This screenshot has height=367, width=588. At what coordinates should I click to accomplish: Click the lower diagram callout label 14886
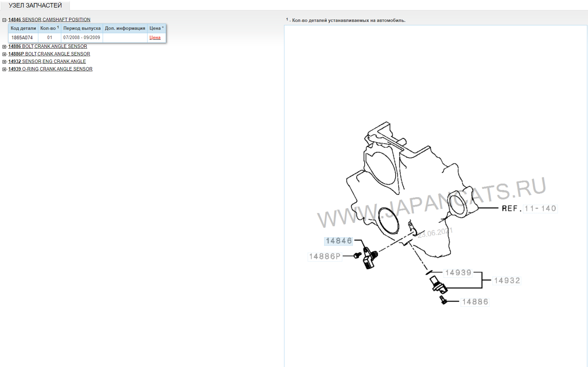click(475, 302)
